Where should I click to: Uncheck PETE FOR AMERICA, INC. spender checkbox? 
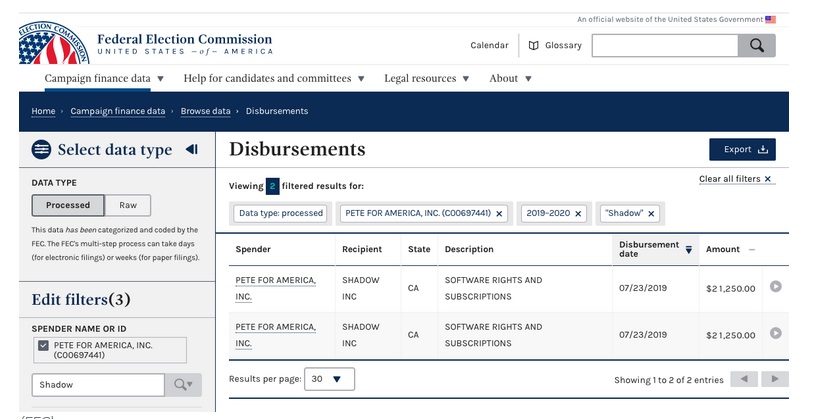point(44,345)
